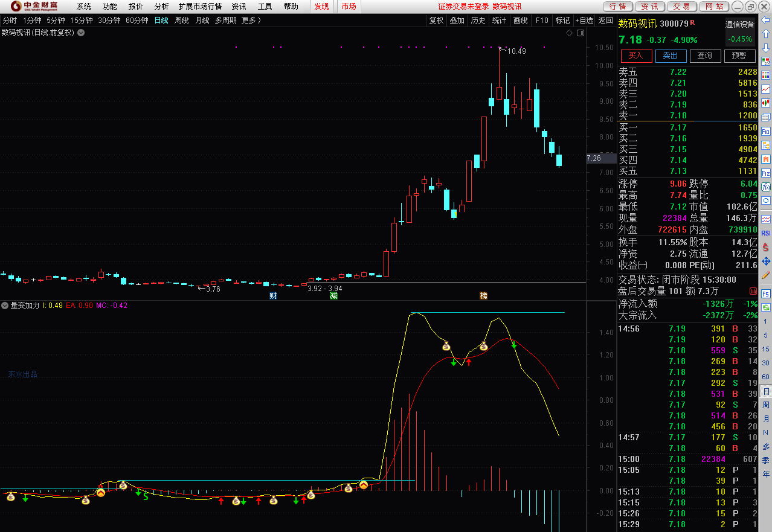Click the green sidebar icon below FS
This screenshot has height=532, width=772.
coord(765,307)
